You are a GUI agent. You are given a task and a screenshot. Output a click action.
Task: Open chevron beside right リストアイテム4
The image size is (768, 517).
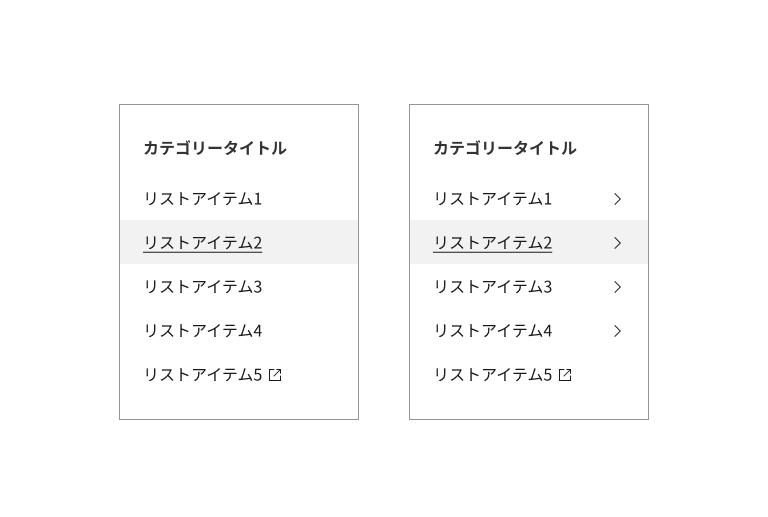click(x=617, y=331)
